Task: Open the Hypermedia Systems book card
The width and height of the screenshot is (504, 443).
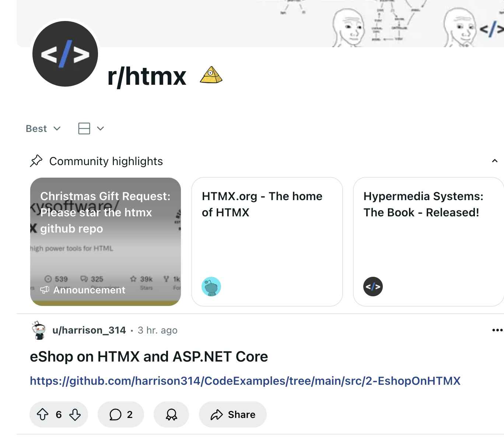Action: (x=428, y=242)
